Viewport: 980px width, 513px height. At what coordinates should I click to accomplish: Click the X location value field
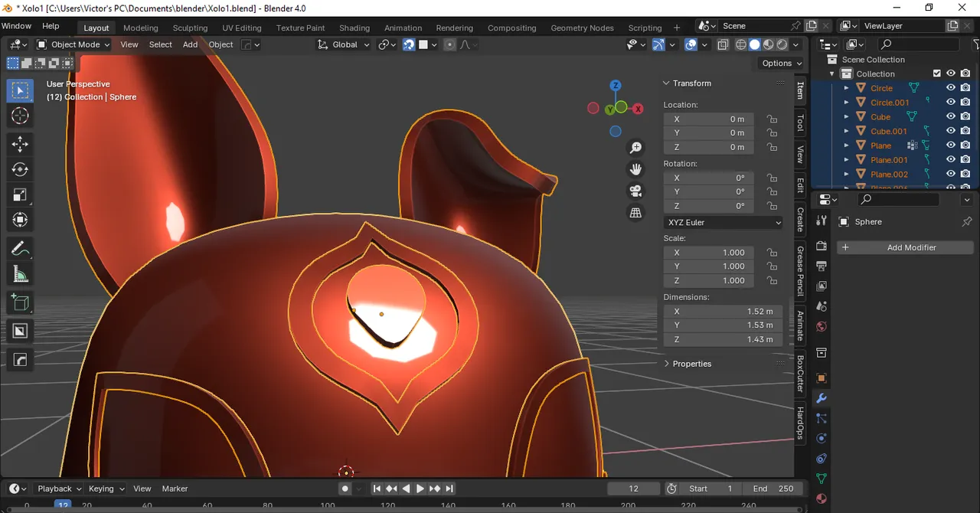coord(709,119)
